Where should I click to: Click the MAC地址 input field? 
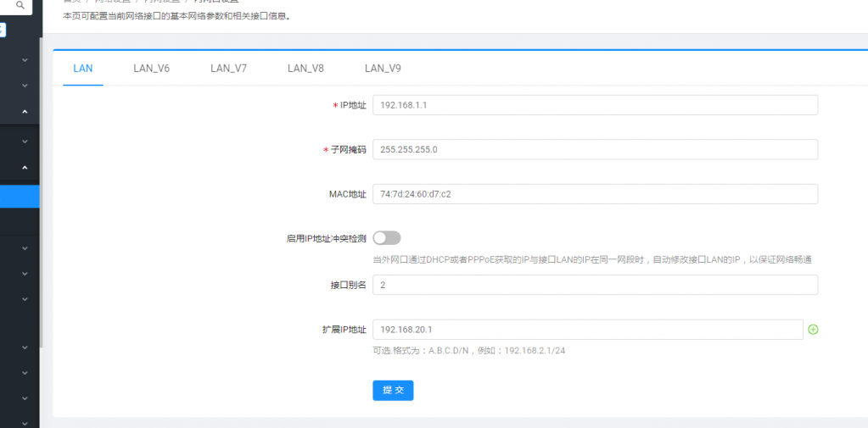[x=595, y=194]
